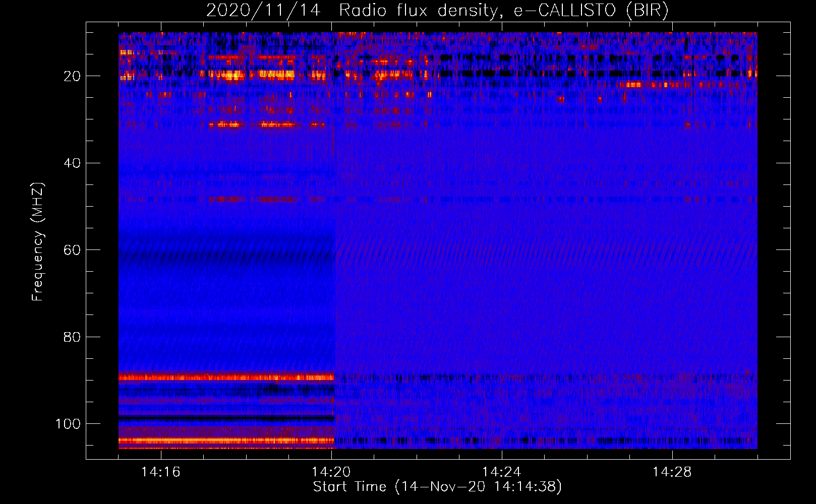Click the 80 MHz frequency tick label
The image size is (816, 504).
(x=73, y=337)
